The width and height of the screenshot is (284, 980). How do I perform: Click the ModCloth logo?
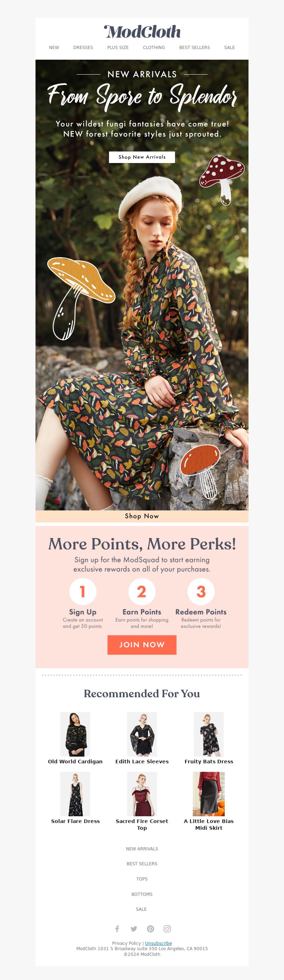point(142,32)
